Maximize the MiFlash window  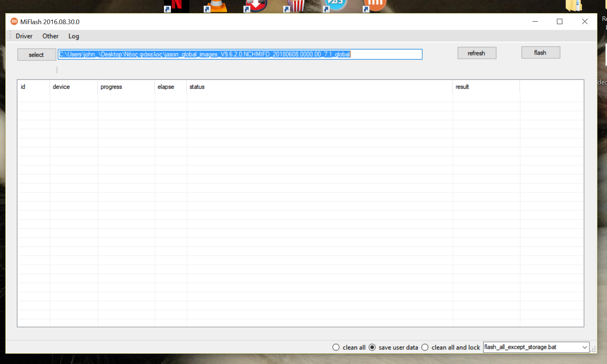(x=560, y=22)
